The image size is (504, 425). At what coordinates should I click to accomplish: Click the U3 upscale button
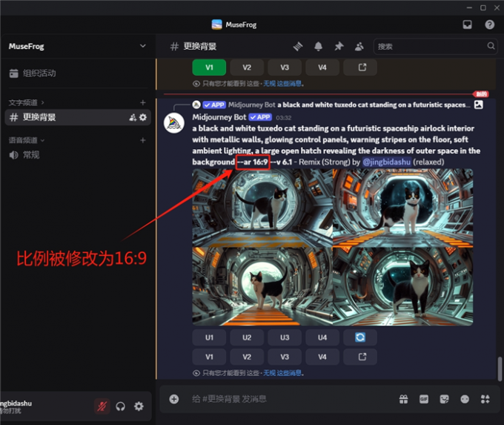click(x=285, y=337)
